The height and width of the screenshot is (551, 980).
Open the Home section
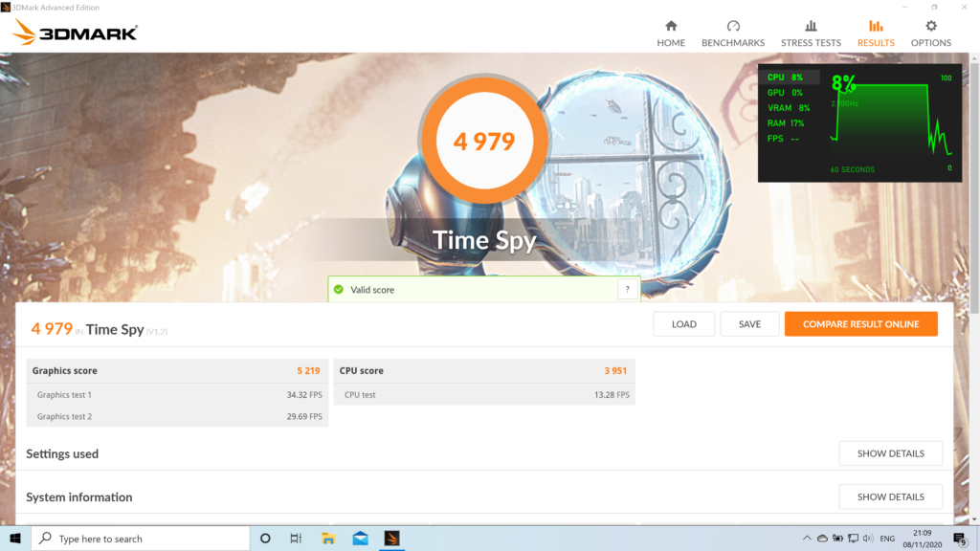pos(671,33)
